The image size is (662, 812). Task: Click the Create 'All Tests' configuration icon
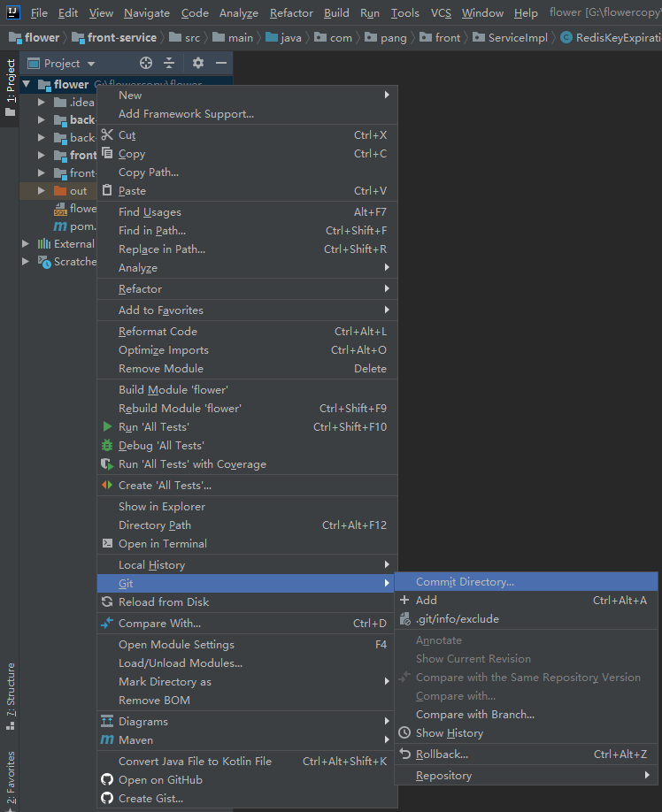coord(107,486)
